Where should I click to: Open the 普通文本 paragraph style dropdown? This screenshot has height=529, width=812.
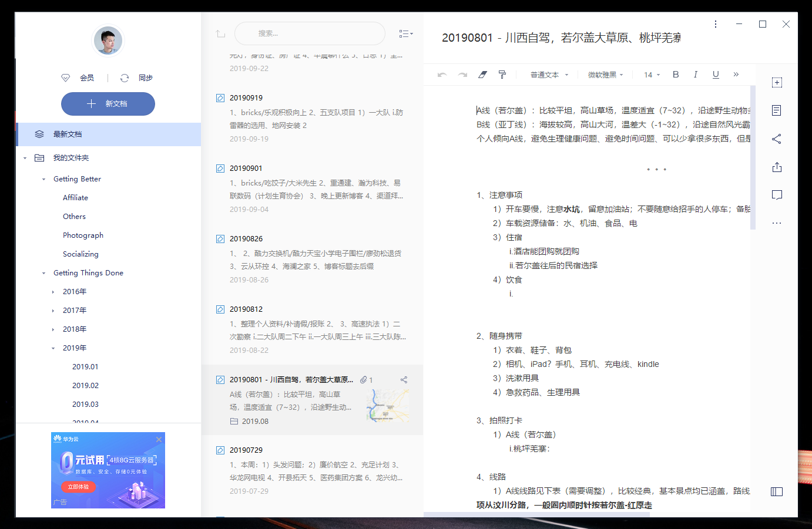coord(548,75)
